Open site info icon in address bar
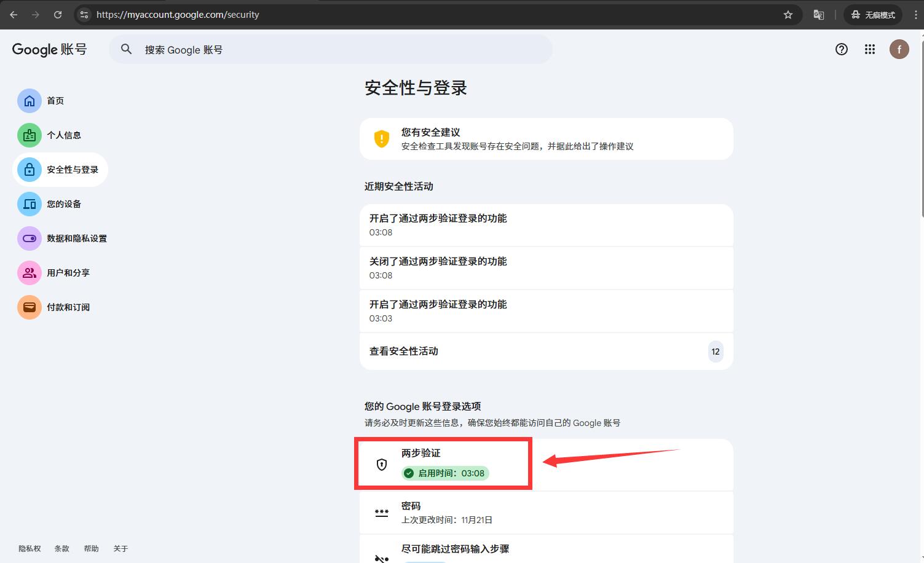This screenshot has height=563, width=924. (84, 15)
